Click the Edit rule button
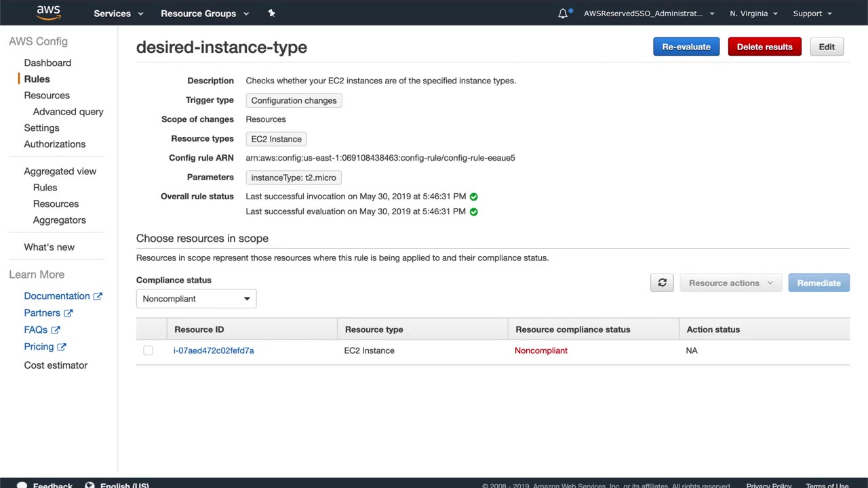The height and width of the screenshot is (488, 868). [x=826, y=47]
